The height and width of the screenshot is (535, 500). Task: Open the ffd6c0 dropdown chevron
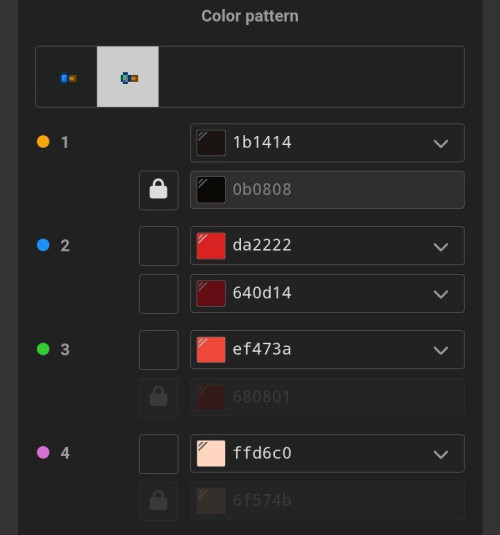(x=441, y=454)
